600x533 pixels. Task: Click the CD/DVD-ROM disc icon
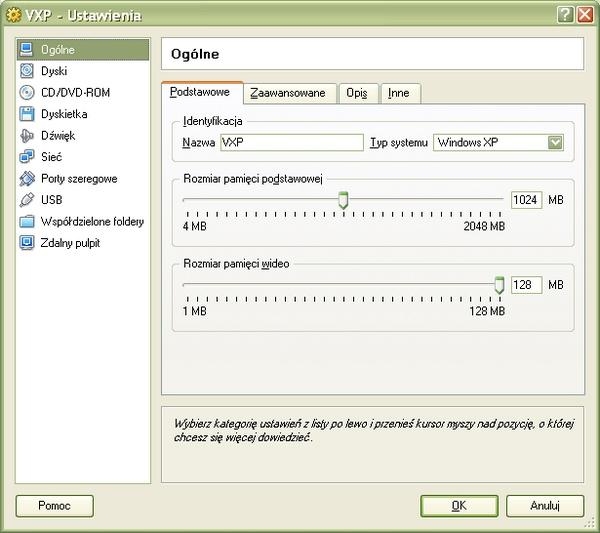coord(26,92)
